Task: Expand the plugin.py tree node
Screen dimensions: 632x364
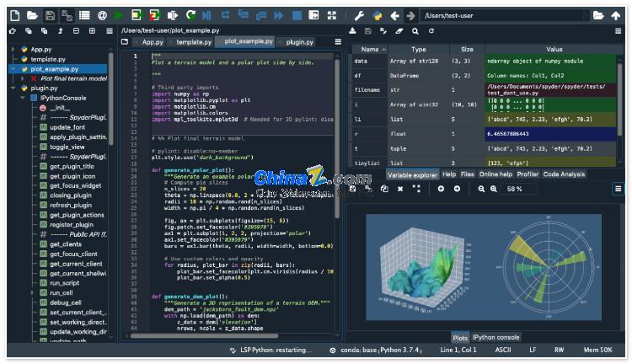Action: (x=12, y=88)
